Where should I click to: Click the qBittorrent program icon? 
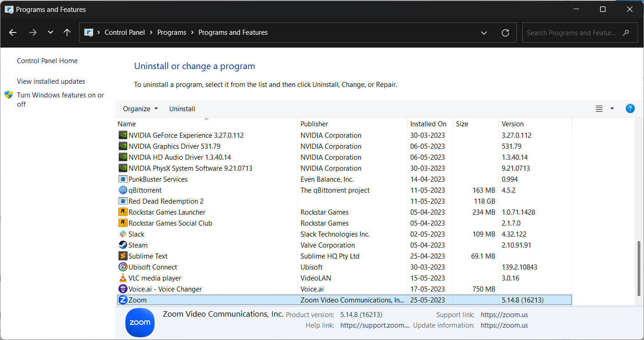pyautogui.click(x=123, y=190)
